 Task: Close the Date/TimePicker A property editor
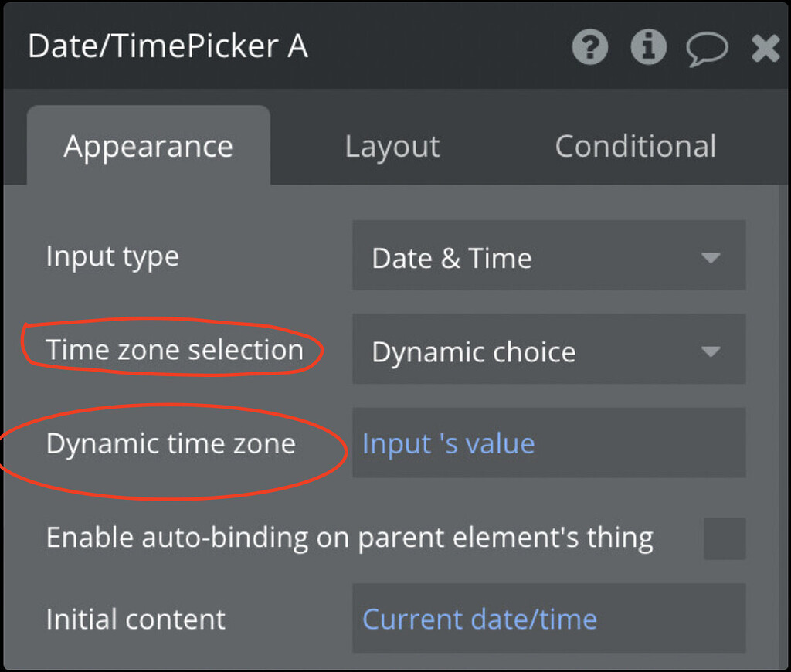coord(766,47)
